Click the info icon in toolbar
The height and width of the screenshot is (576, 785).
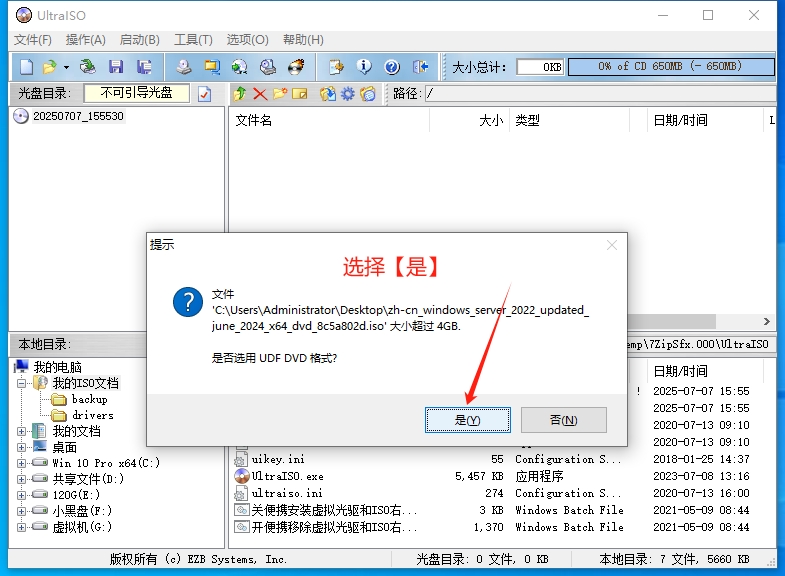364,67
